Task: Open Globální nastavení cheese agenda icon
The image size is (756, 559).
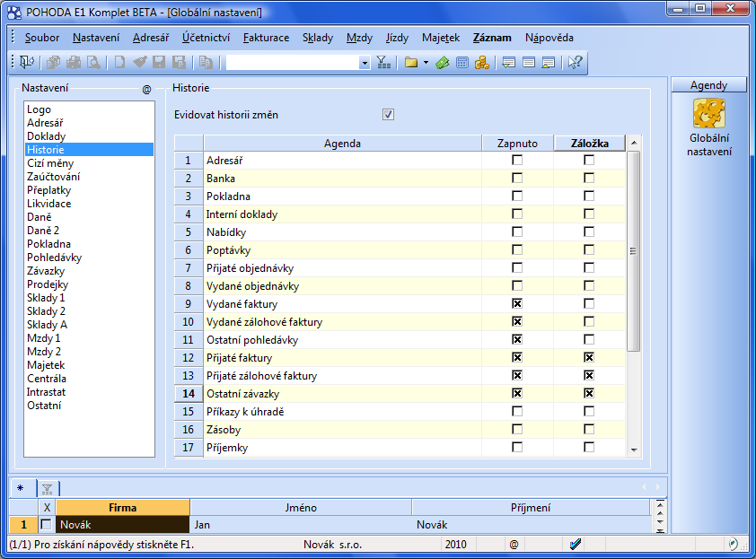Action: point(708,113)
